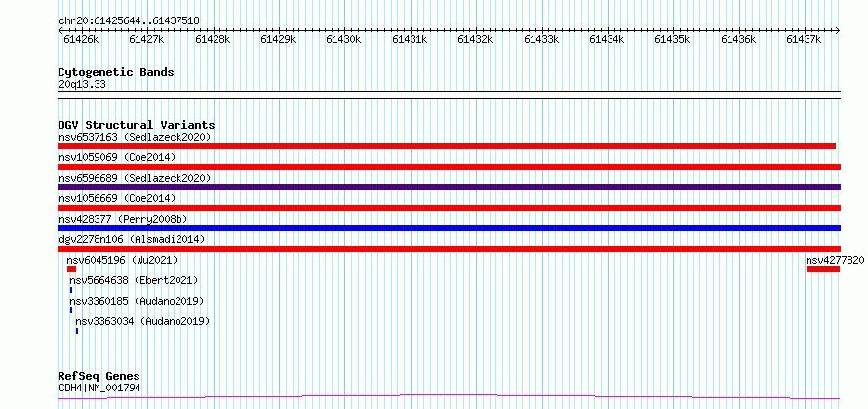Click the DGV Structural Variants track heading
Image resolution: width=868 pixels, height=409 pixels.
pos(137,125)
